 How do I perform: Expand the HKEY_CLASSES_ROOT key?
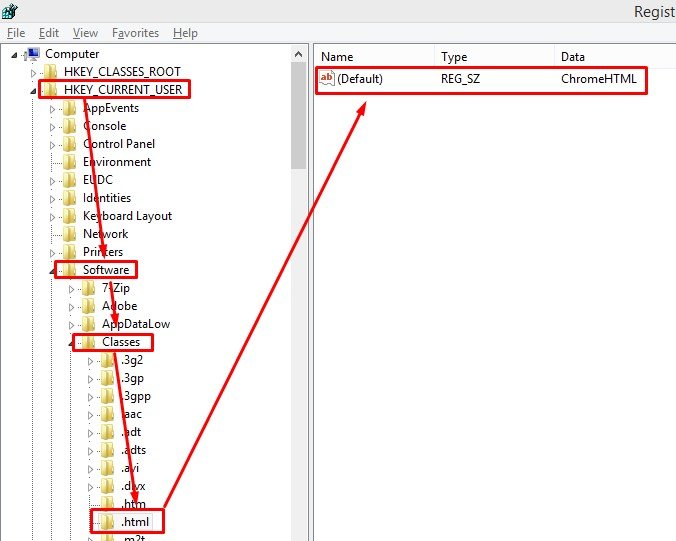pyautogui.click(x=33, y=72)
